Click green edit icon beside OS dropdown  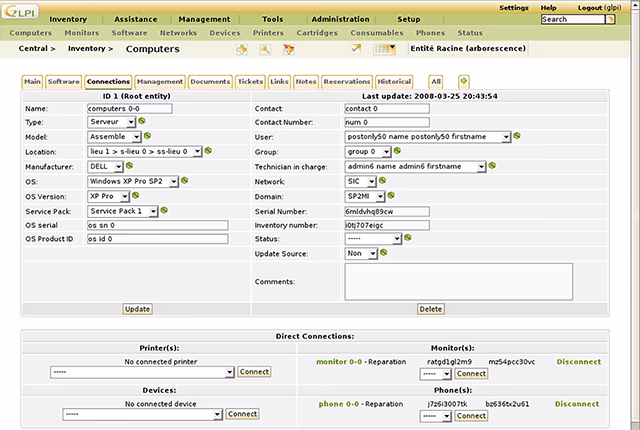point(184,180)
